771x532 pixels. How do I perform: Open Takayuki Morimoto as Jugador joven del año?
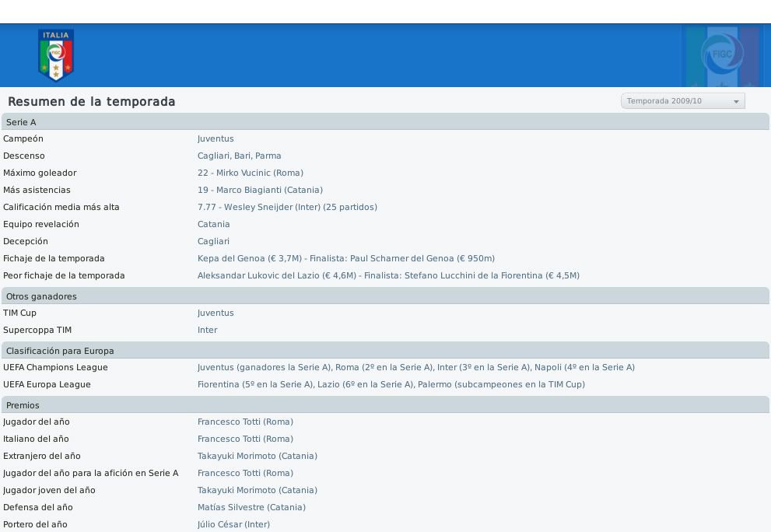point(258,490)
